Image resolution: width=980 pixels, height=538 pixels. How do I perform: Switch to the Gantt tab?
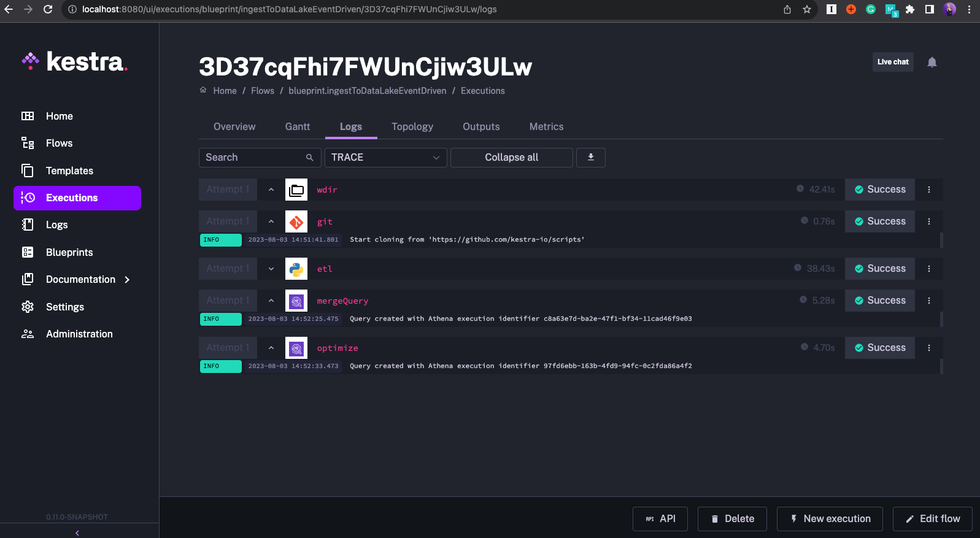[x=297, y=127]
